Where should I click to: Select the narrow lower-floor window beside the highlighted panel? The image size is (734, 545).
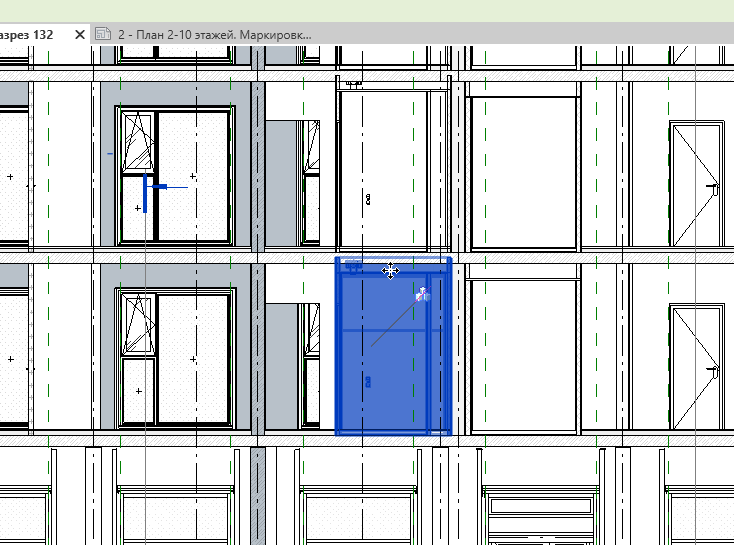coord(310,365)
